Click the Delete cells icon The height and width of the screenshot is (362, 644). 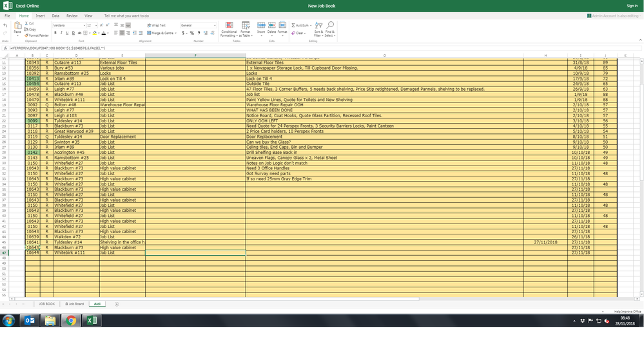pos(271,26)
